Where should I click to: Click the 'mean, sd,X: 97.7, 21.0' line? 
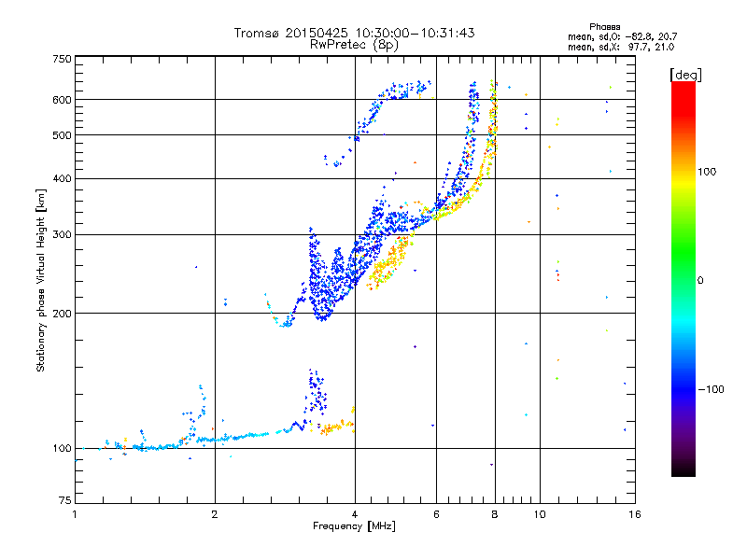[x=621, y=47]
